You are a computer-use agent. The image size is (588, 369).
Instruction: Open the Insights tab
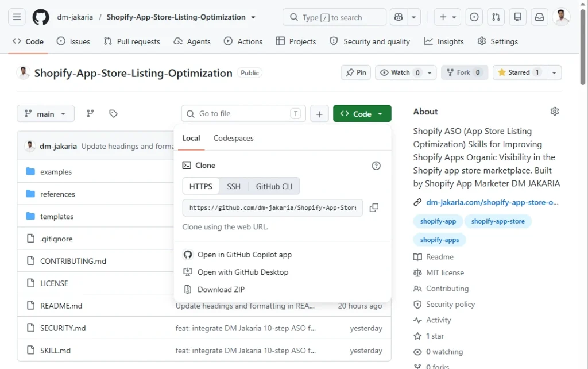[444, 41]
